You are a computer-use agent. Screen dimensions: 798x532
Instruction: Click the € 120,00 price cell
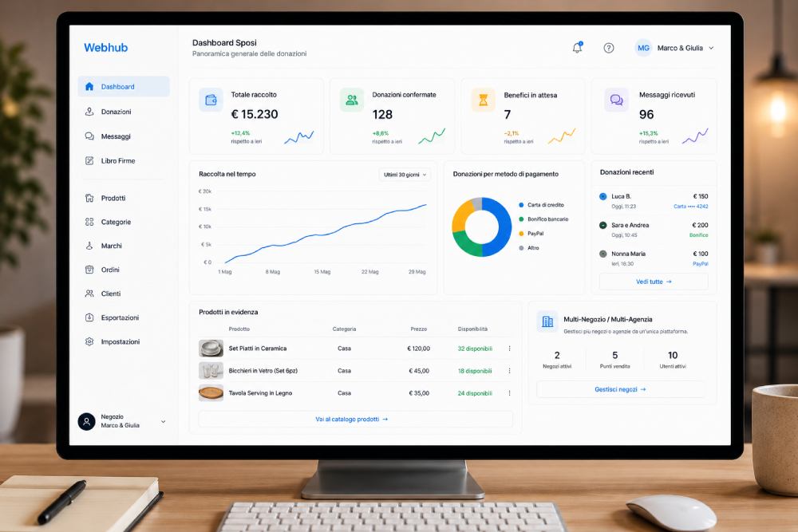tap(418, 349)
